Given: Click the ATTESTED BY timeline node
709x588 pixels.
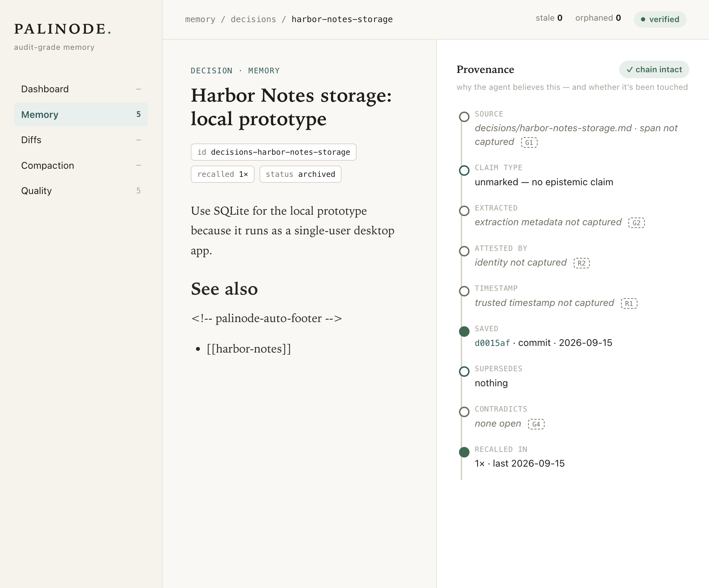Looking at the screenshot, I should [x=464, y=251].
